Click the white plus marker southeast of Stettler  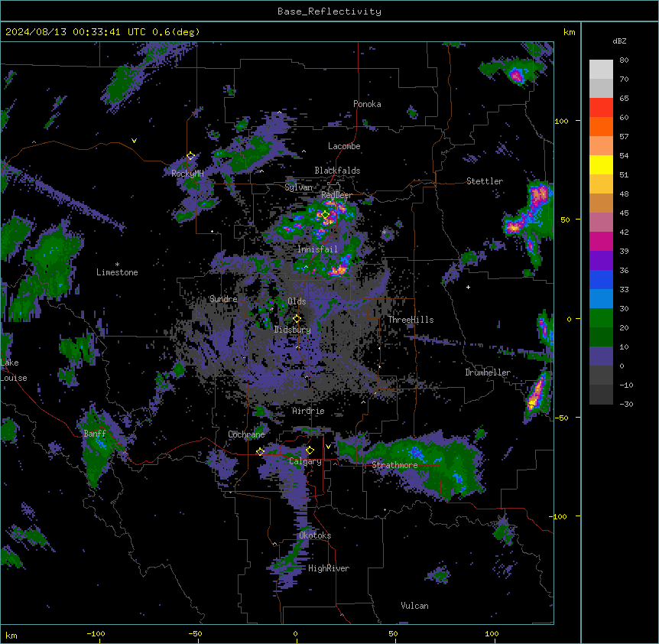[468, 287]
